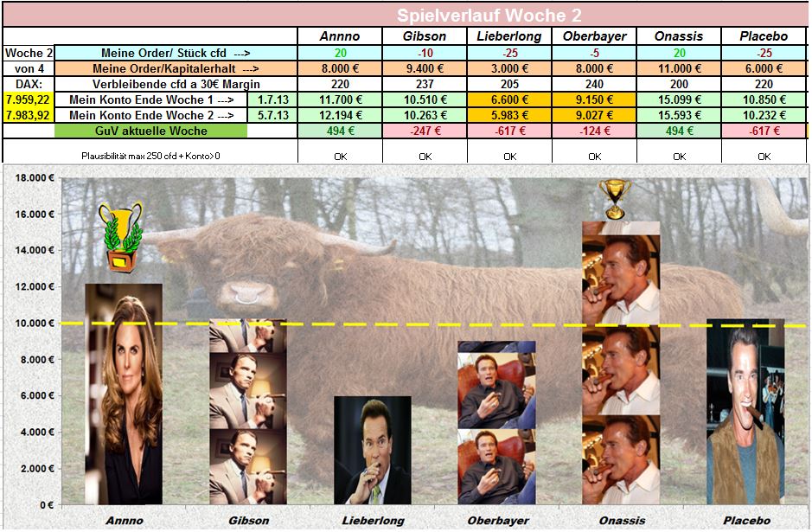The image size is (812, 532).
Task: Select remaining cfd value 237
Action: pyautogui.click(x=425, y=84)
